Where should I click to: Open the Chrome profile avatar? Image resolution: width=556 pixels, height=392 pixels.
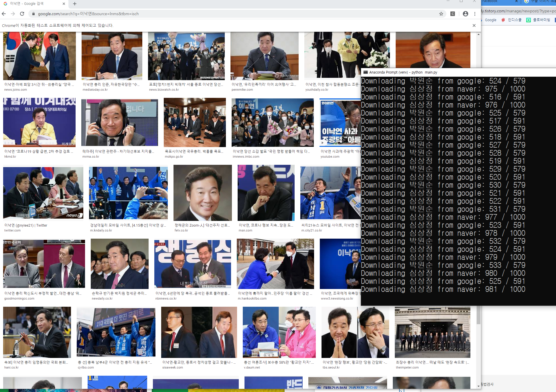466,14
